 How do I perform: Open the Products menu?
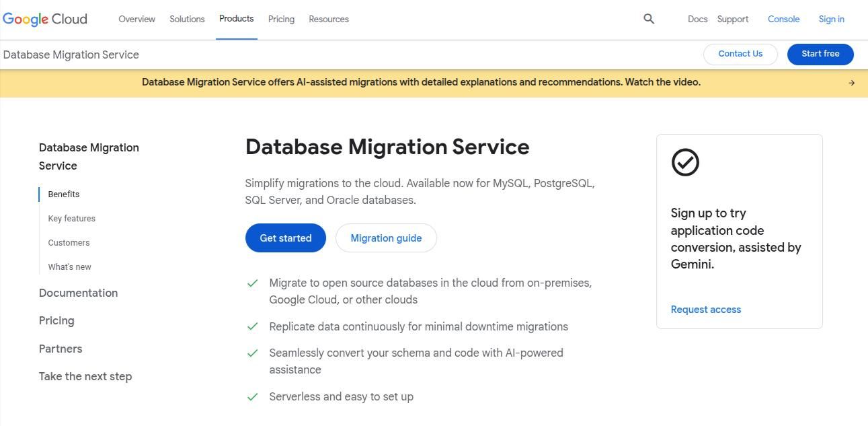[x=236, y=19]
